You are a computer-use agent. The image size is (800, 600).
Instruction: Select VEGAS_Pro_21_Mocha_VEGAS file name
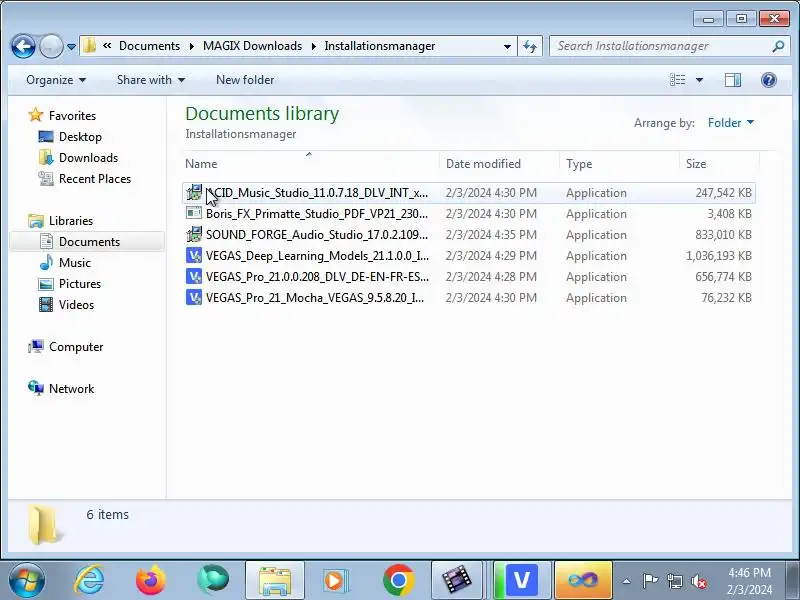pyautogui.click(x=315, y=297)
